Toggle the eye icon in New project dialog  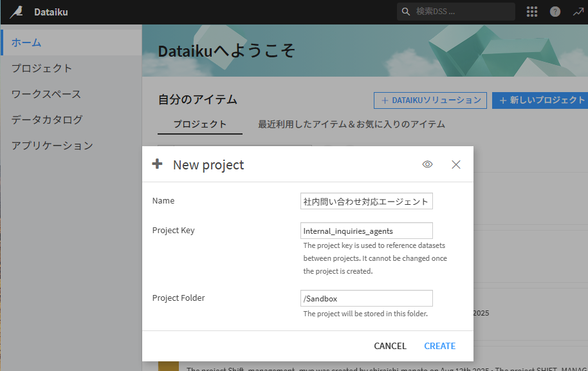pos(427,164)
